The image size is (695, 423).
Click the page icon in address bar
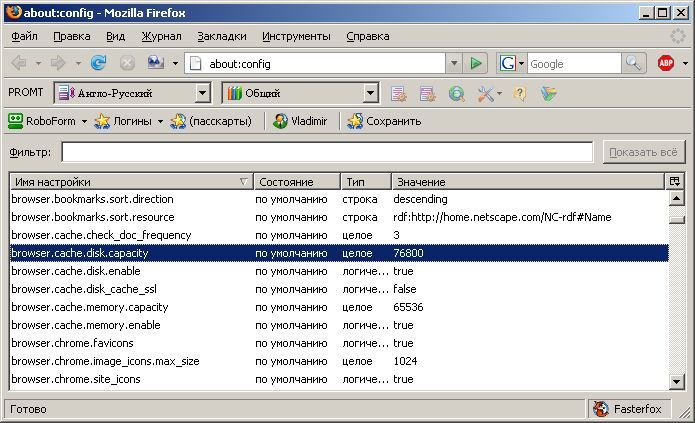195,63
